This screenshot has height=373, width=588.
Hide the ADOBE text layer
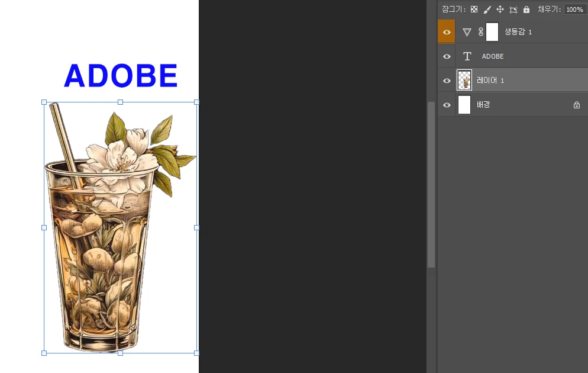pos(447,56)
